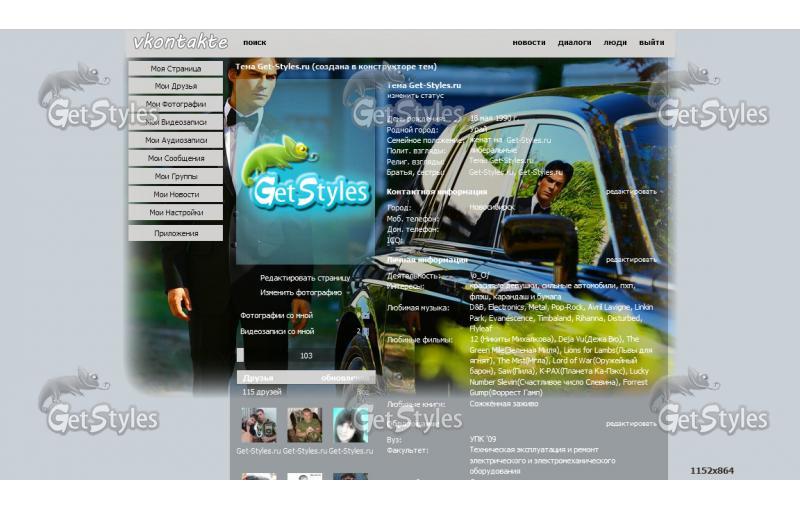Image resolution: width=800 pixels, height=509 pixels.
Task: Click the favorite book Сожжённая заживо
Action: point(504,404)
